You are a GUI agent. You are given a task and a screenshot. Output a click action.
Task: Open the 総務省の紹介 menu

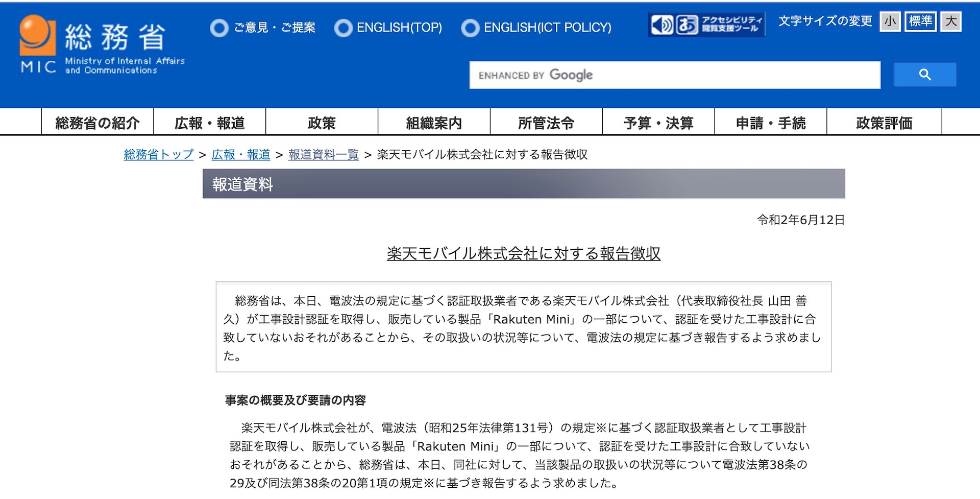pos(97,123)
